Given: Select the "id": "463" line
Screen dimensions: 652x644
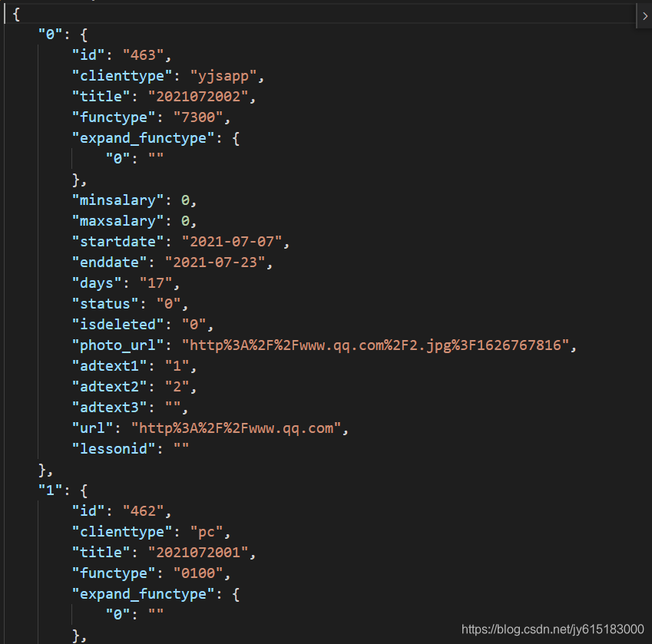Looking at the screenshot, I should 121,54.
